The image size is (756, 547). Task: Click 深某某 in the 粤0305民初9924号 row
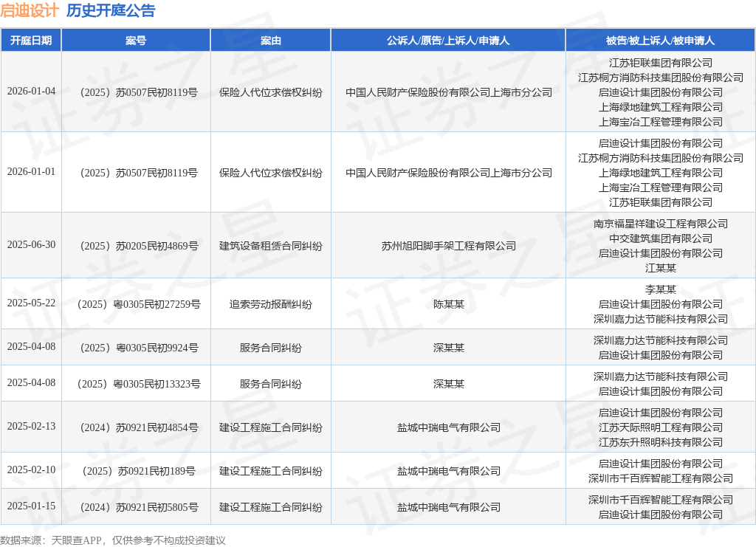(x=448, y=348)
